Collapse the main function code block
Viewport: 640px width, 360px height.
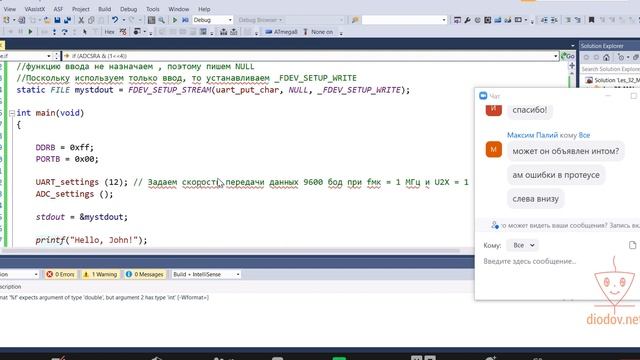tap(12, 113)
